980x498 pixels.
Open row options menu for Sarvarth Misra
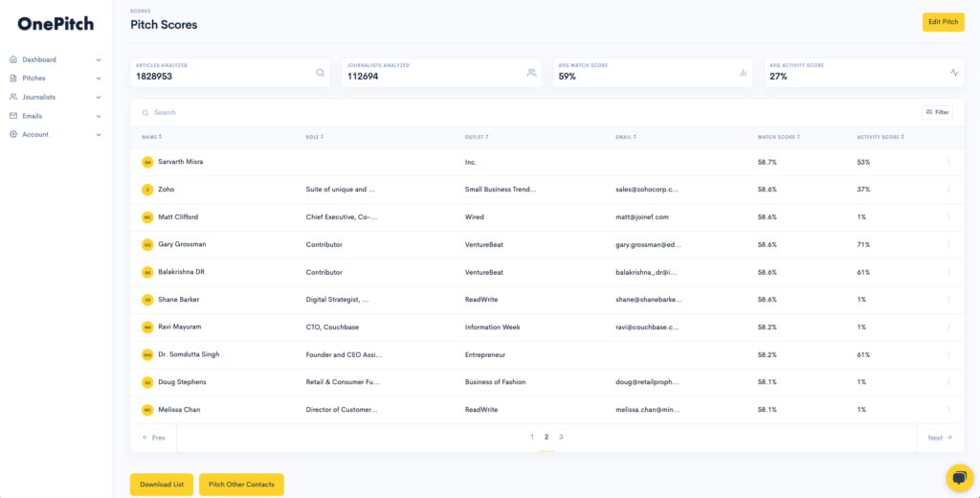tap(948, 162)
